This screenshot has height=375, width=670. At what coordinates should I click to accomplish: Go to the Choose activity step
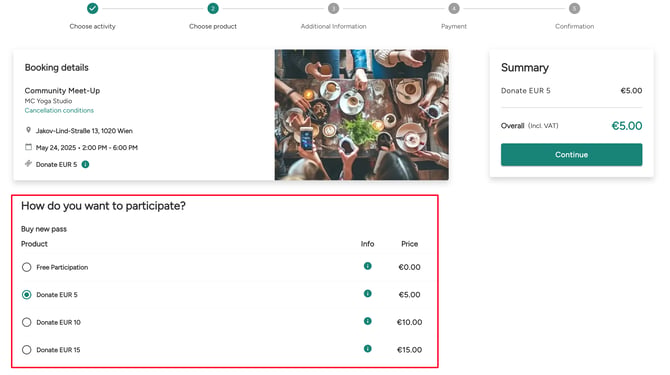coord(92,8)
